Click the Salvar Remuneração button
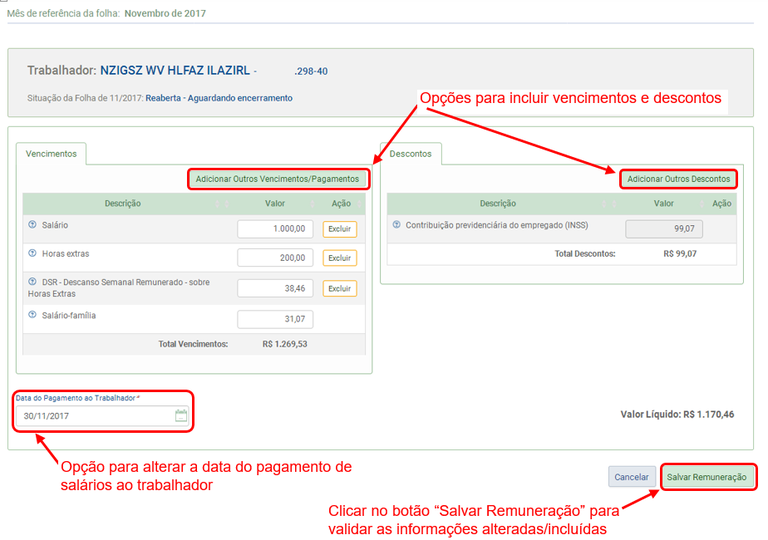Image resolution: width=768 pixels, height=540 pixels. [x=706, y=477]
